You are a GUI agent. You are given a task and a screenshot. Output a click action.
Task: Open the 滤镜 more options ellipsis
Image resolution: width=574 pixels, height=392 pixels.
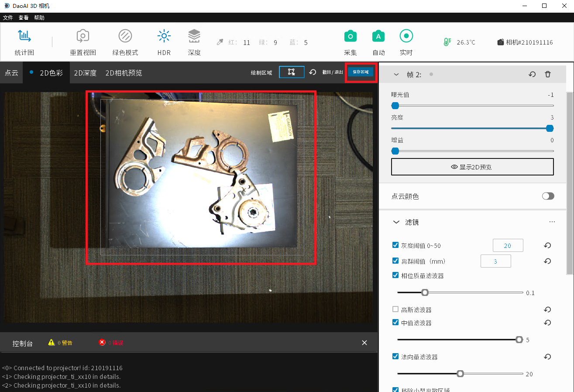click(x=552, y=222)
